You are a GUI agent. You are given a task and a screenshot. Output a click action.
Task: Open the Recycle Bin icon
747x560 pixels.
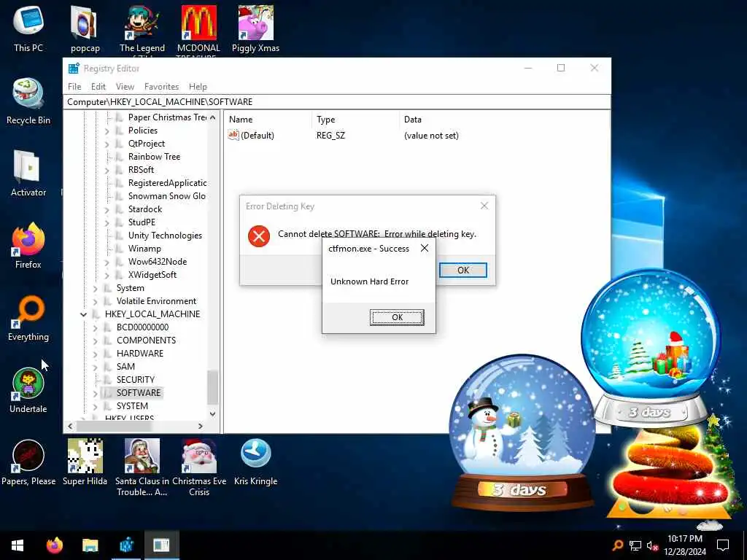click(28, 101)
